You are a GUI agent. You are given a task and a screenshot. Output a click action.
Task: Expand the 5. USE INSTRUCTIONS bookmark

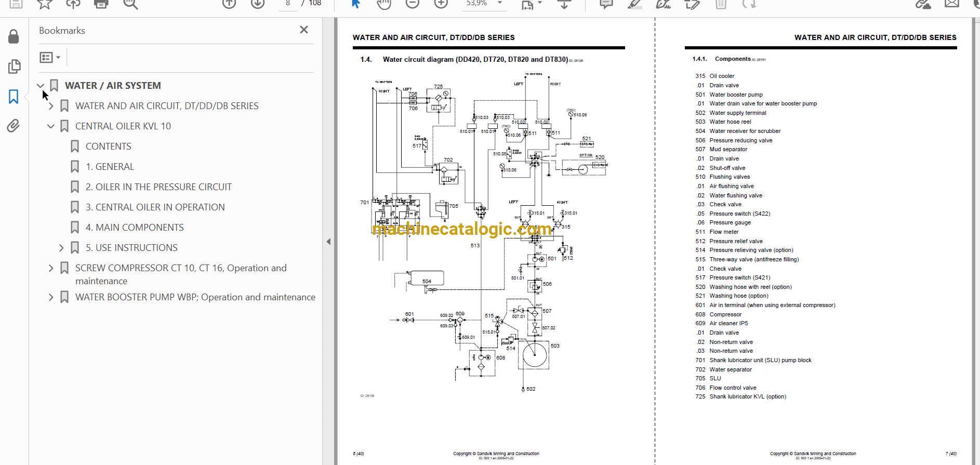[x=61, y=248]
